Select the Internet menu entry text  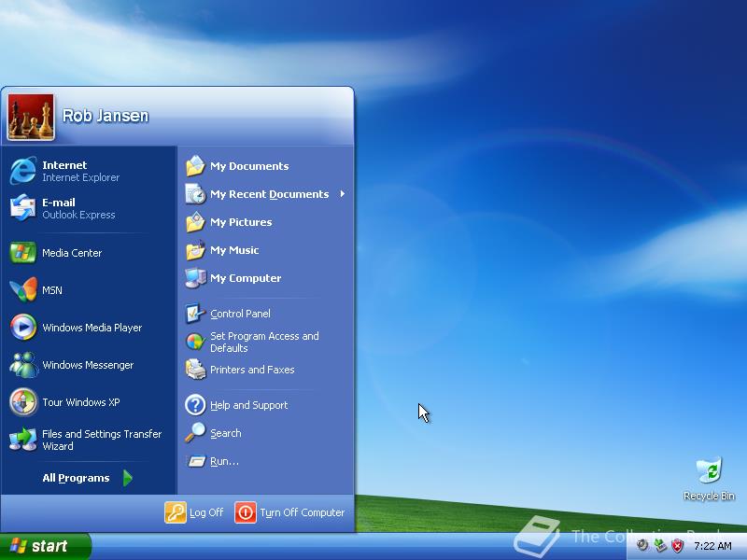click(x=64, y=165)
